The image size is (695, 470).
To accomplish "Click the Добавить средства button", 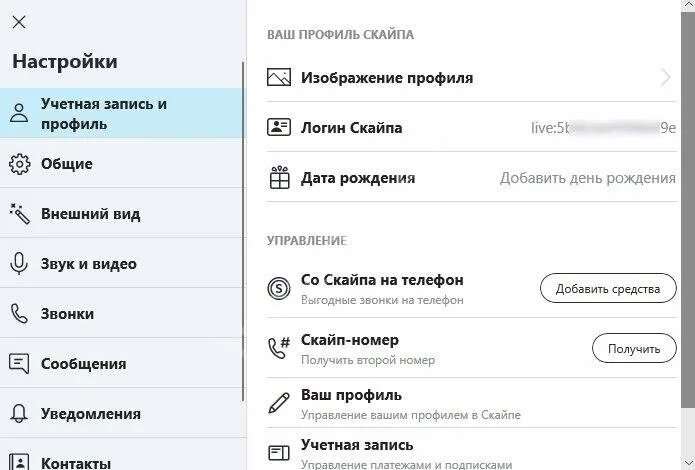I will [x=608, y=289].
